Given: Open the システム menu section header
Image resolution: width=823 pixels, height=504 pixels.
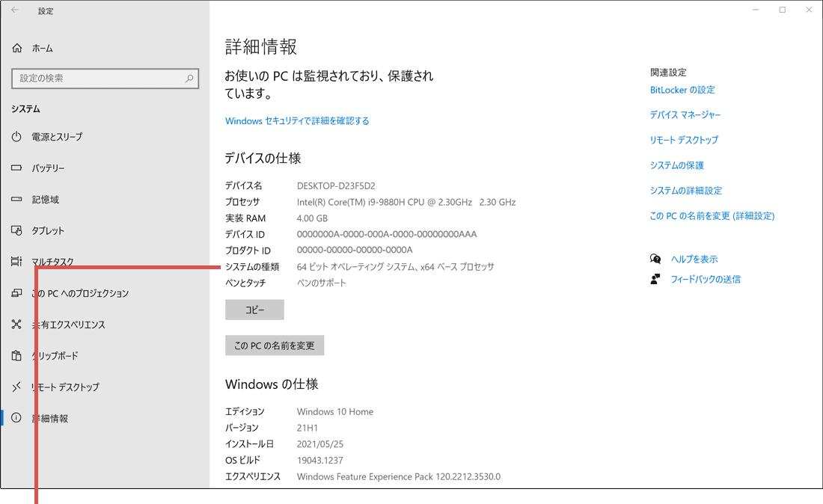Looking at the screenshot, I should [27, 108].
